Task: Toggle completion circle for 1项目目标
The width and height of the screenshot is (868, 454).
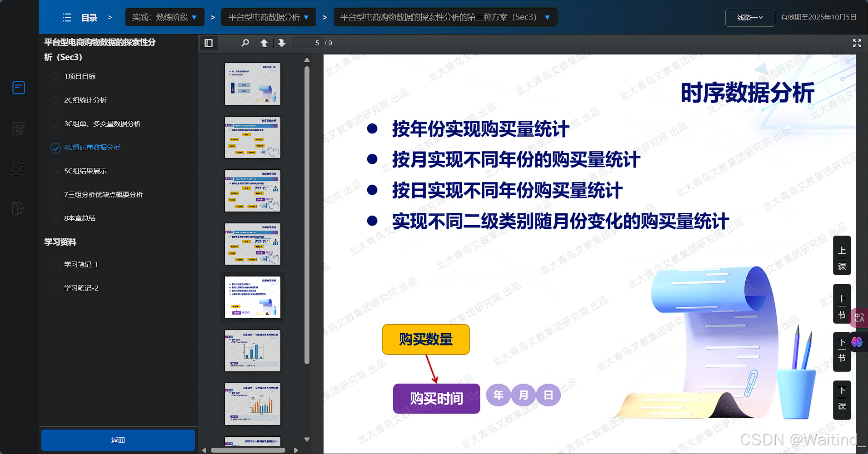Action: [x=55, y=77]
